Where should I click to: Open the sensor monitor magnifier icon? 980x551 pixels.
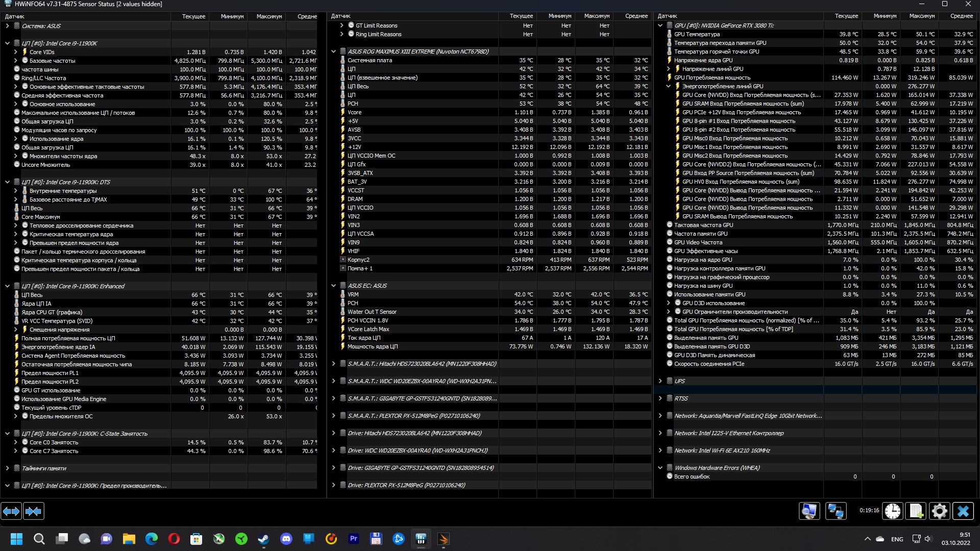[809, 511]
